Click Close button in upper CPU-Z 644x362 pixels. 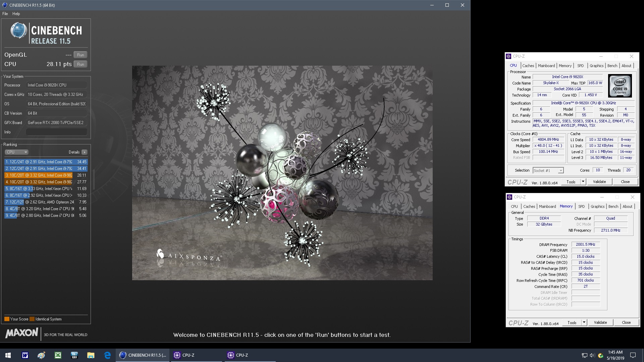tap(625, 182)
